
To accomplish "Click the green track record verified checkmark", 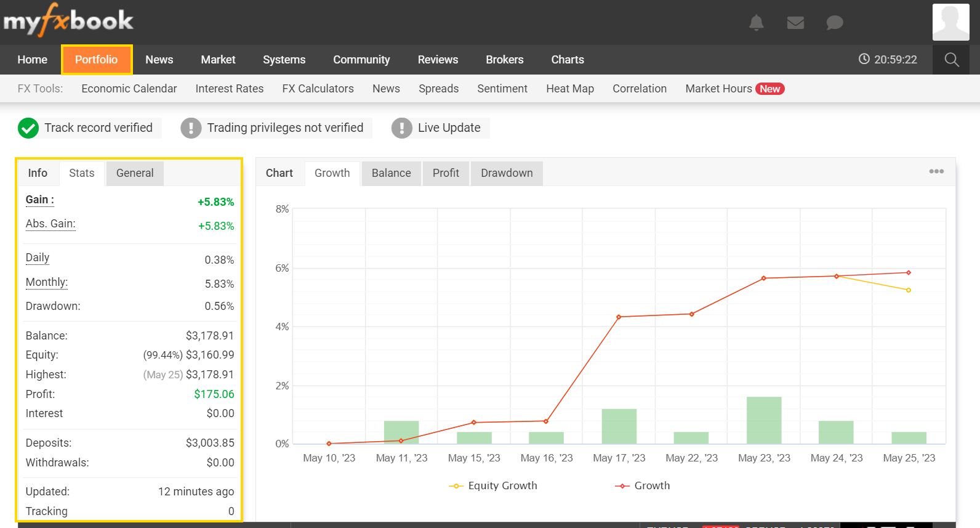I will pyautogui.click(x=28, y=128).
